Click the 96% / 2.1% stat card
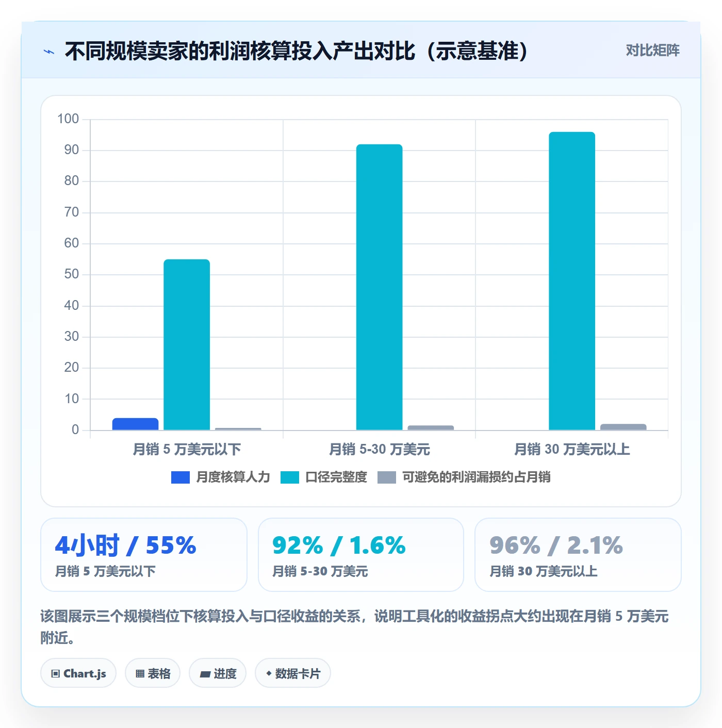 pyautogui.click(x=578, y=555)
